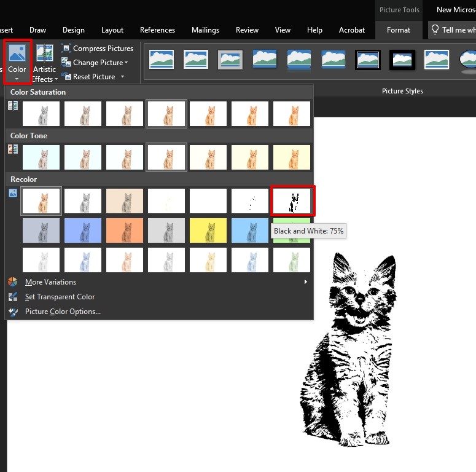Click the Picture Color Options icon

14,312
